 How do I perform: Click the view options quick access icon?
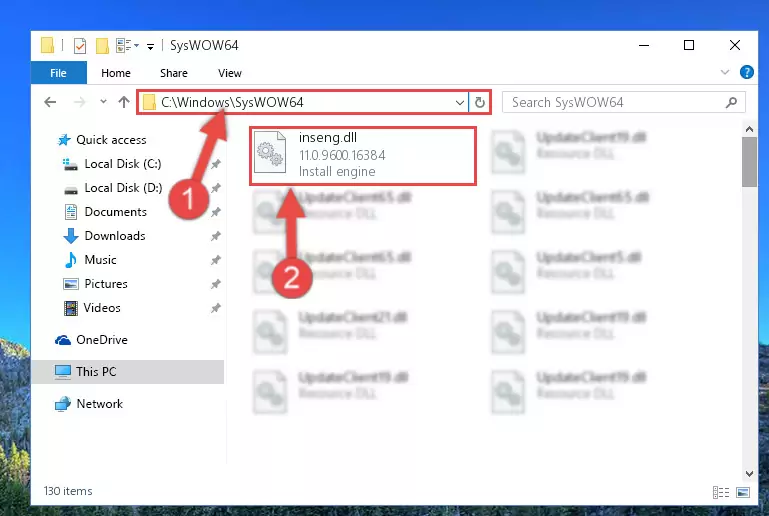pos(127,46)
